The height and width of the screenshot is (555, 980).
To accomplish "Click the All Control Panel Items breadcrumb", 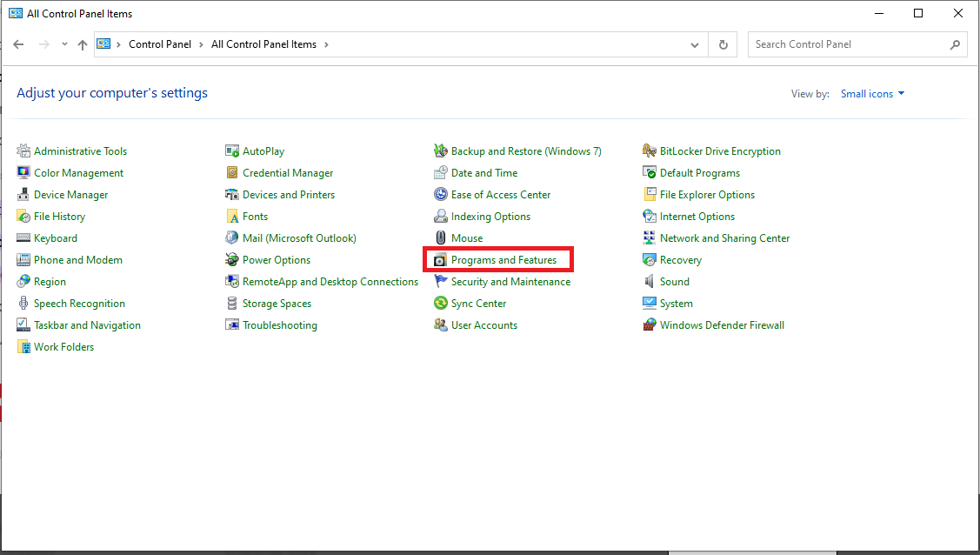I will (263, 44).
